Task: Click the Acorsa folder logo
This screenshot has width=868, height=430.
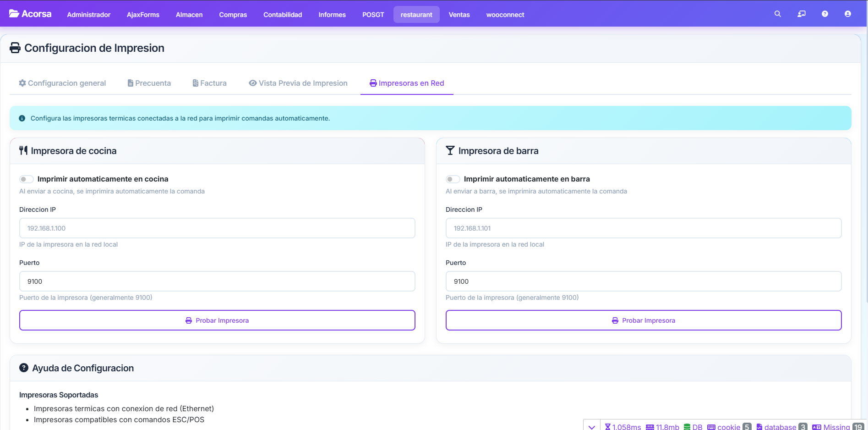Action: point(14,14)
